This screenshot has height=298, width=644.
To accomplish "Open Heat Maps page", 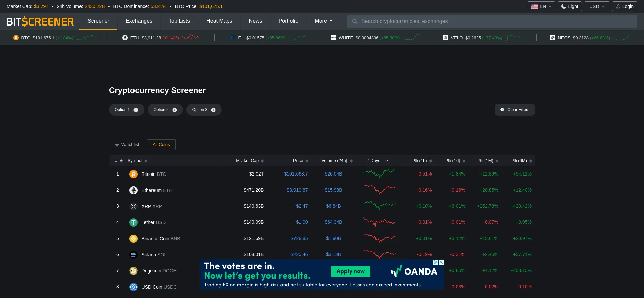I will coord(219,21).
